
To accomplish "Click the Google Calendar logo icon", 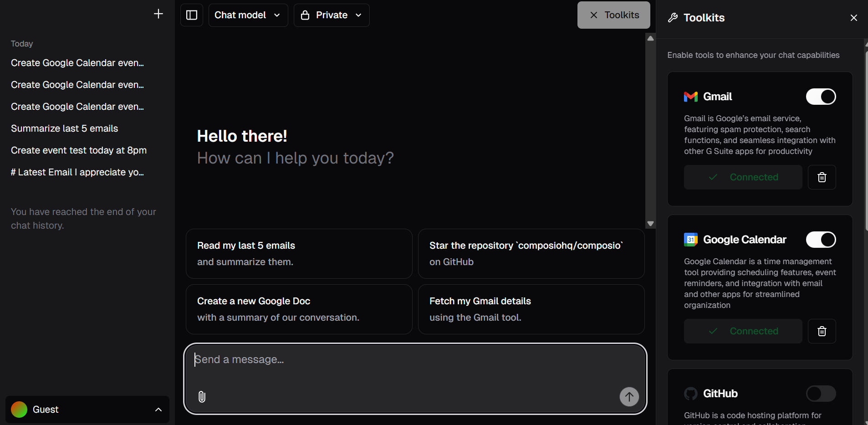I will tap(690, 240).
